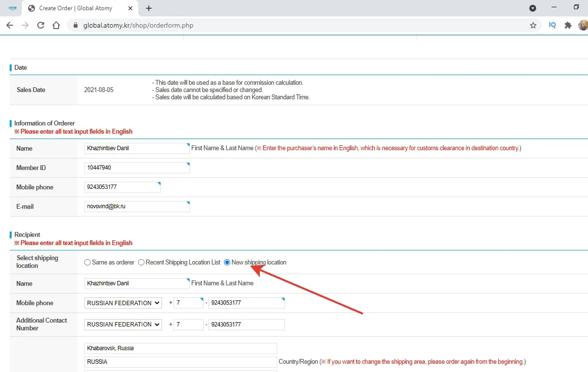Open the tab search dropdown arrow

(532, 8)
